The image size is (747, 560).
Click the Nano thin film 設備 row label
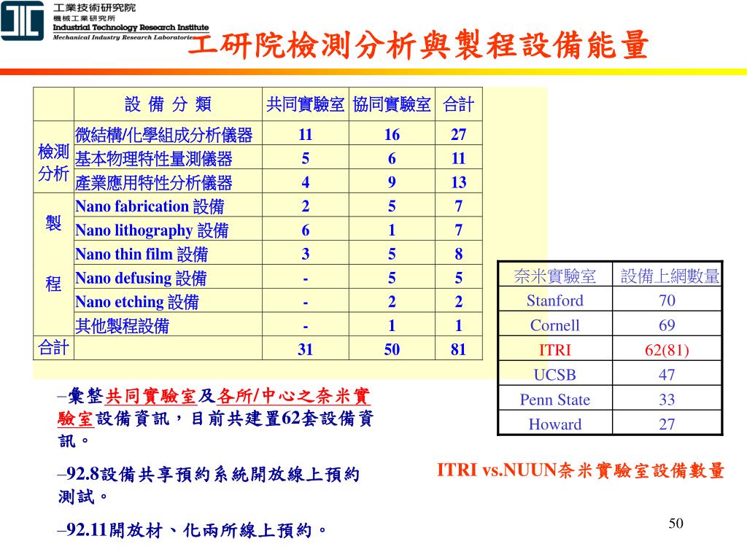[x=142, y=254]
